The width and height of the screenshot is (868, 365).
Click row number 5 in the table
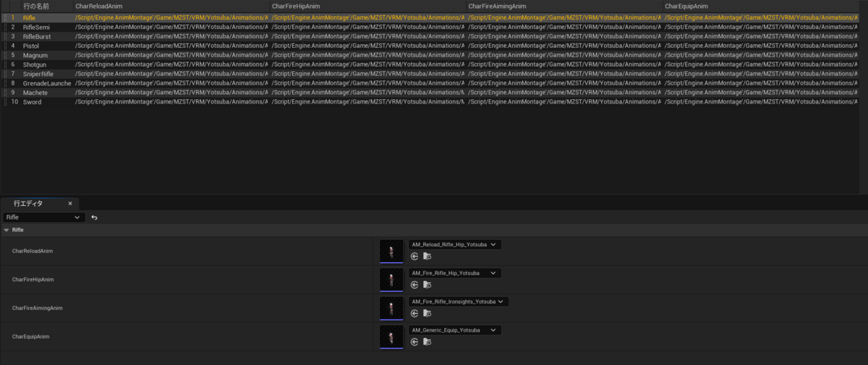[12, 55]
